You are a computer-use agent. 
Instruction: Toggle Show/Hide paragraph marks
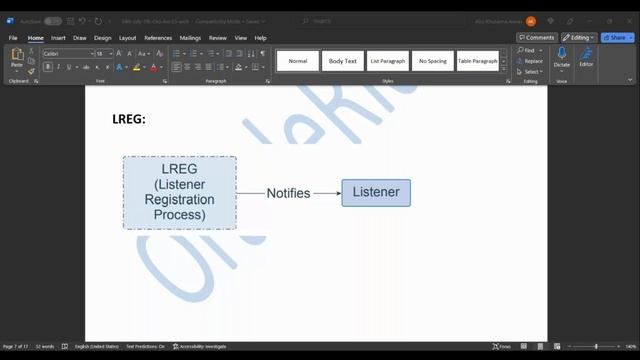262,53
